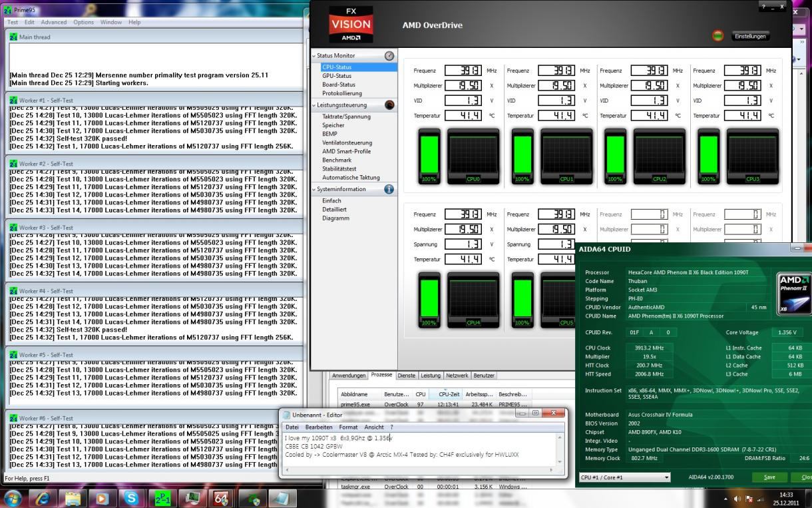
Task: Click the AMD FX Vision logo
Action: [351, 25]
